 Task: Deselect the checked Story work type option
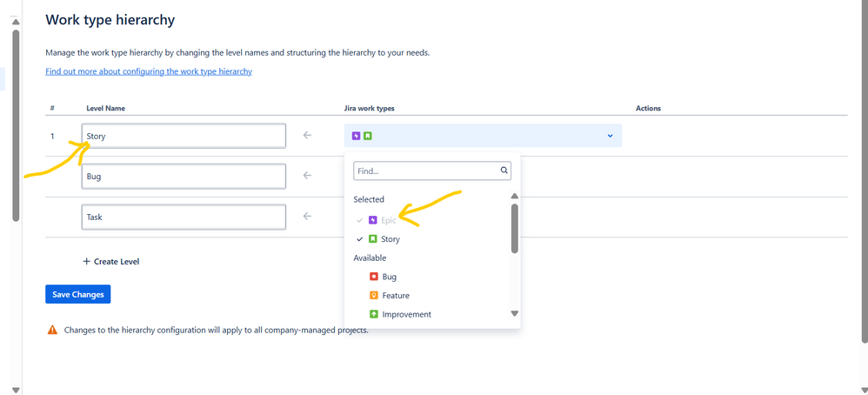click(391, 239)
